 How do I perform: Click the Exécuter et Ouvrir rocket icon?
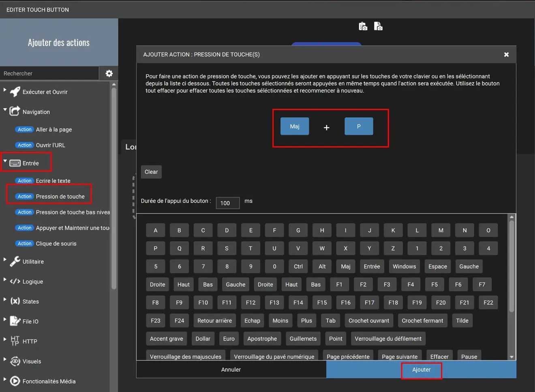coord(15,92)
